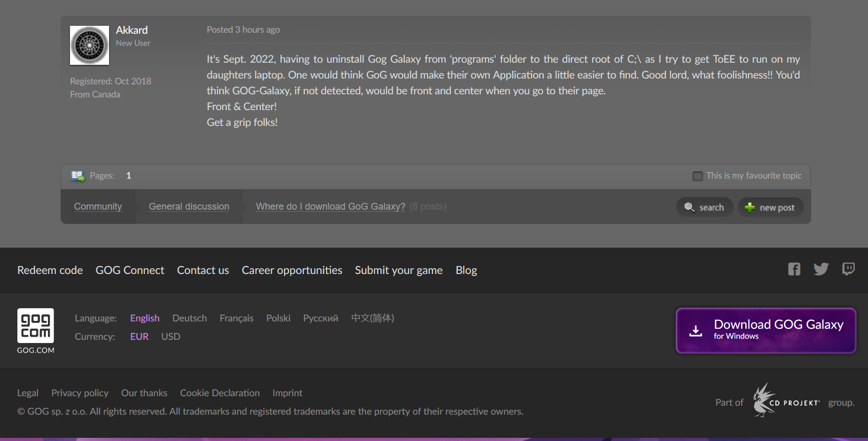The width and height of the screenshot is (868, 441).
Task: Click the '(8 posts)' count text
Action: (x=428, y=207)
